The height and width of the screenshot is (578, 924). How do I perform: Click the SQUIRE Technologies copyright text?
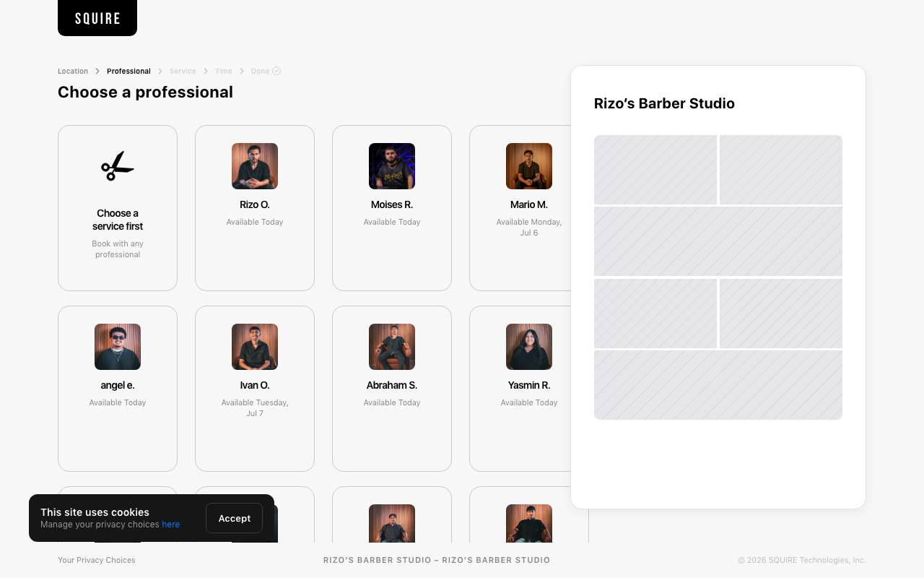[x=801, y=560]
